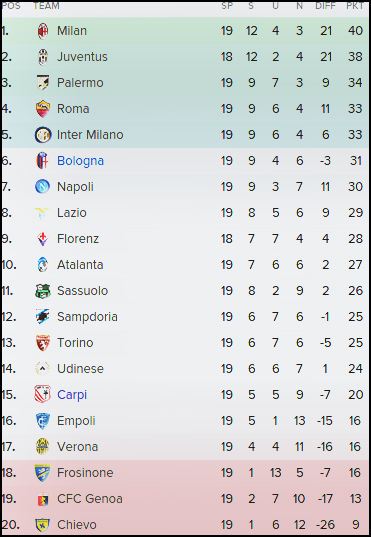The image size is (371, 537).
Task: Sort table by DIFF column header
Action: click(x=325, y=6)
